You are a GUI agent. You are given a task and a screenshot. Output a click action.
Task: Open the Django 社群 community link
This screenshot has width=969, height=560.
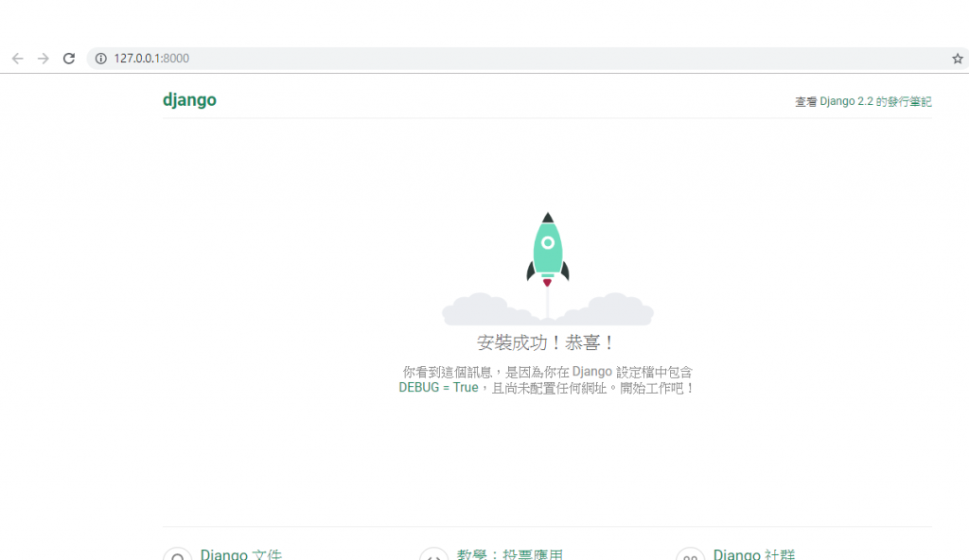(x=754, y=553)
